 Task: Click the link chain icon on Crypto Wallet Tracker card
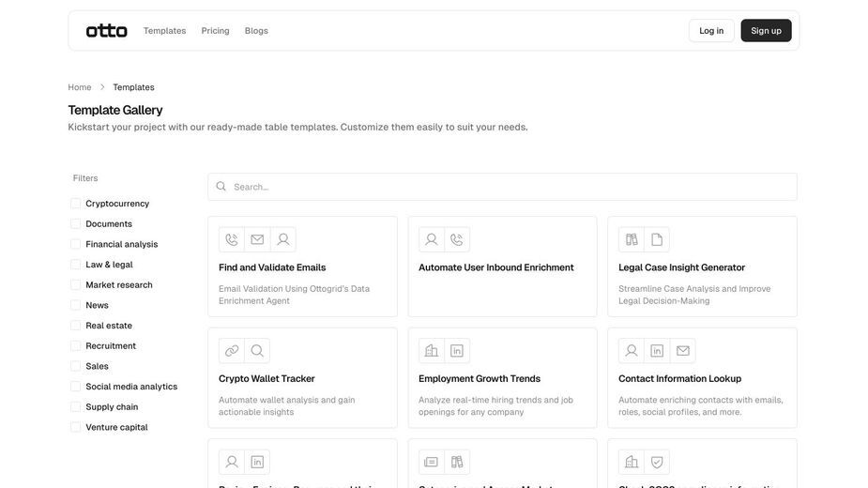point(232,351)
